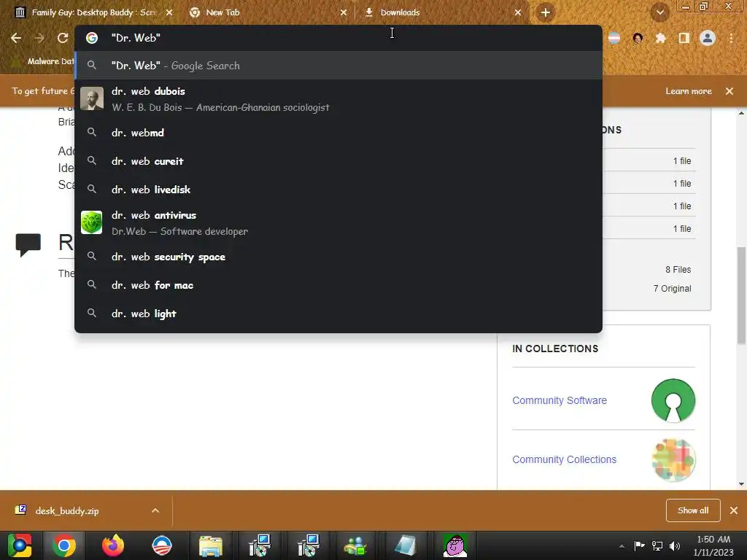The height and width of the screenshot is (560, 747).
Task: Launch Firefox from the taskbar
Action: click(113, 545)
